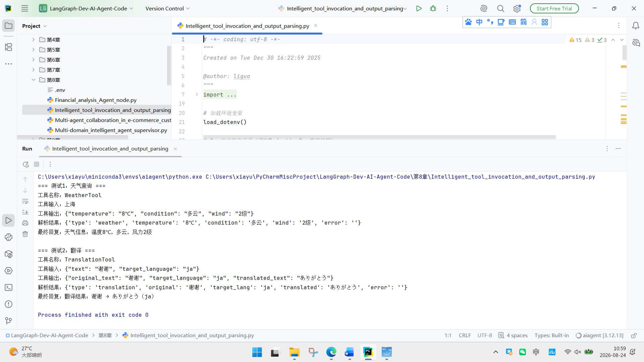Toggle the IME Chinese/English mode button
The height and width of the screenshot is (362, 644).
point(479,22)
